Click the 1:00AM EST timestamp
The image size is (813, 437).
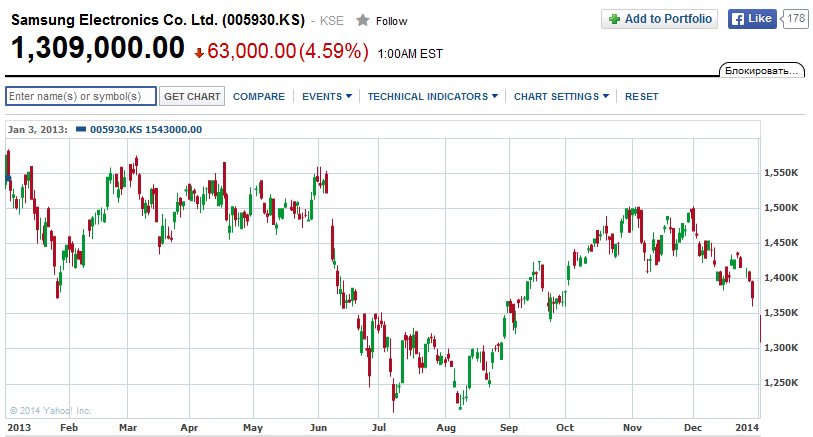tap(410, 54)
